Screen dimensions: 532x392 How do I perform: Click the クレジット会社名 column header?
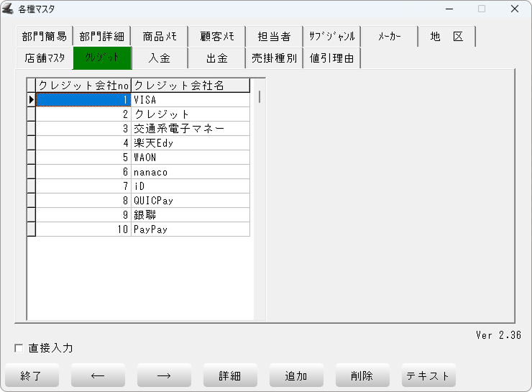click(191, 86)
